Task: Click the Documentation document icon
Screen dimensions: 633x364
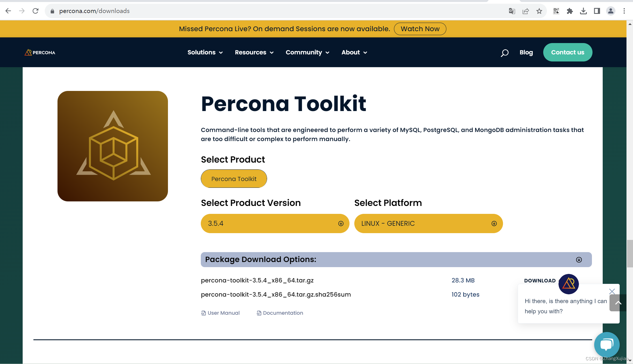Action: 259,313
